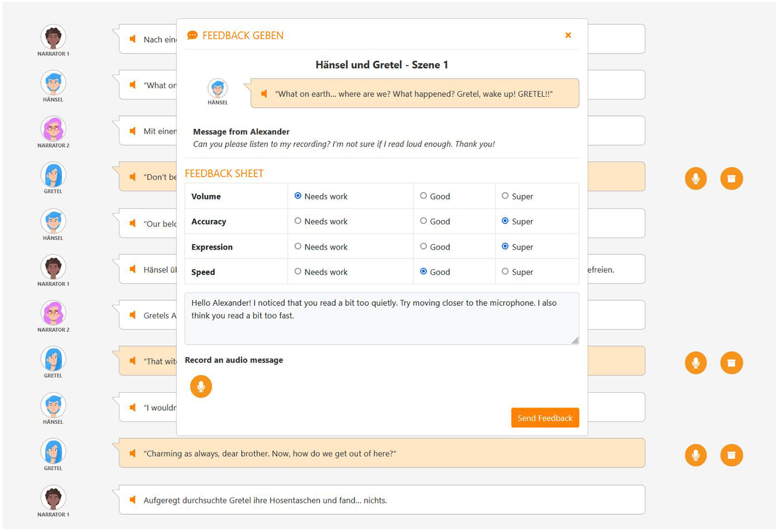Click the microphone icon under Record an audio message
Screen dimensions: 779x532
click(201, 386)
